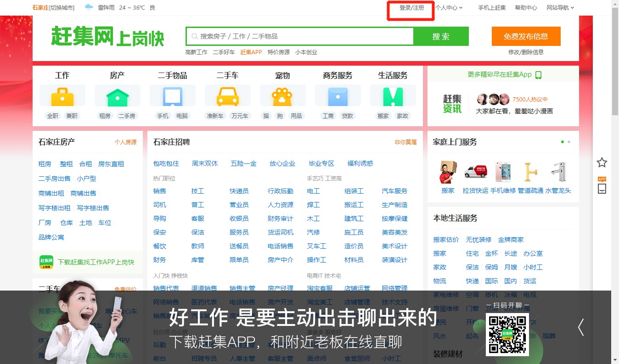The height and width of the screenshot is (364, 619).
Task: Select the second carousel dot in 家庭上门服务
Action: pyautogui.click(x=569, y=142)
